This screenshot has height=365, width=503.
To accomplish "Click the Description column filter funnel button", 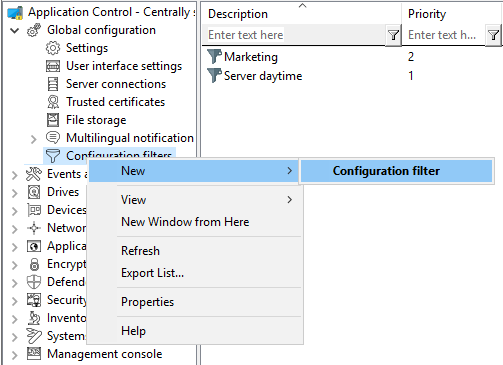I will point(393,35).
